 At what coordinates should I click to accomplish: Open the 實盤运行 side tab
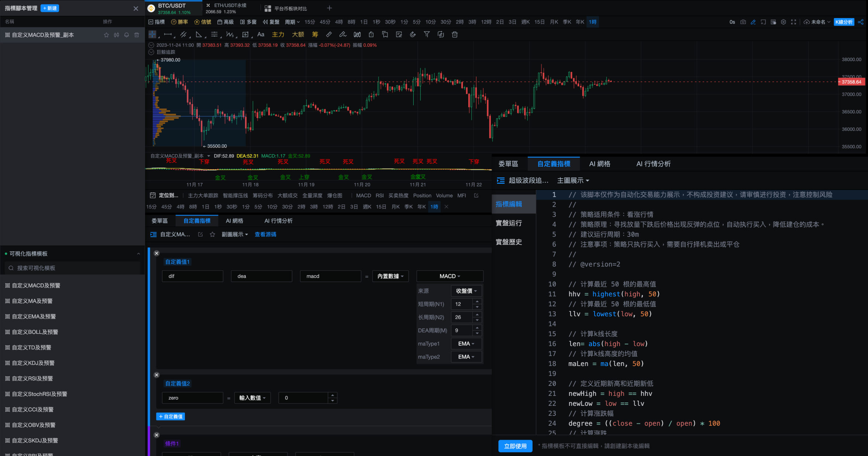(509, 223)
